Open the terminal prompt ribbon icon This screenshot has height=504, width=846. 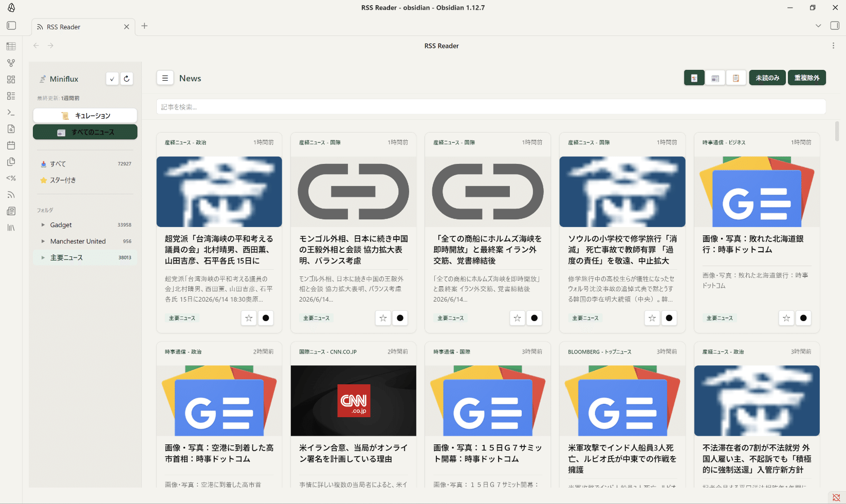[x=11, y=112]
